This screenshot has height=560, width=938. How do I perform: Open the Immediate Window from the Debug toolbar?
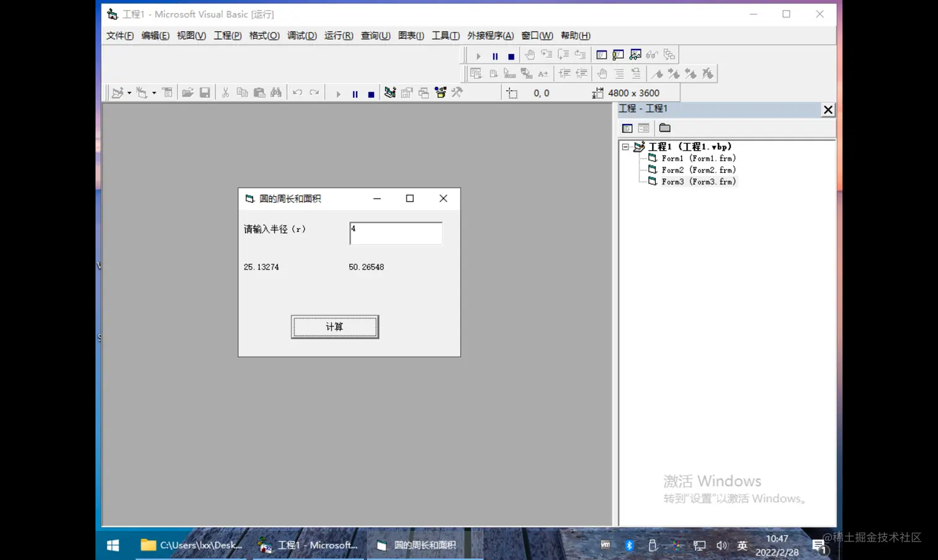[x=618, y=55]
